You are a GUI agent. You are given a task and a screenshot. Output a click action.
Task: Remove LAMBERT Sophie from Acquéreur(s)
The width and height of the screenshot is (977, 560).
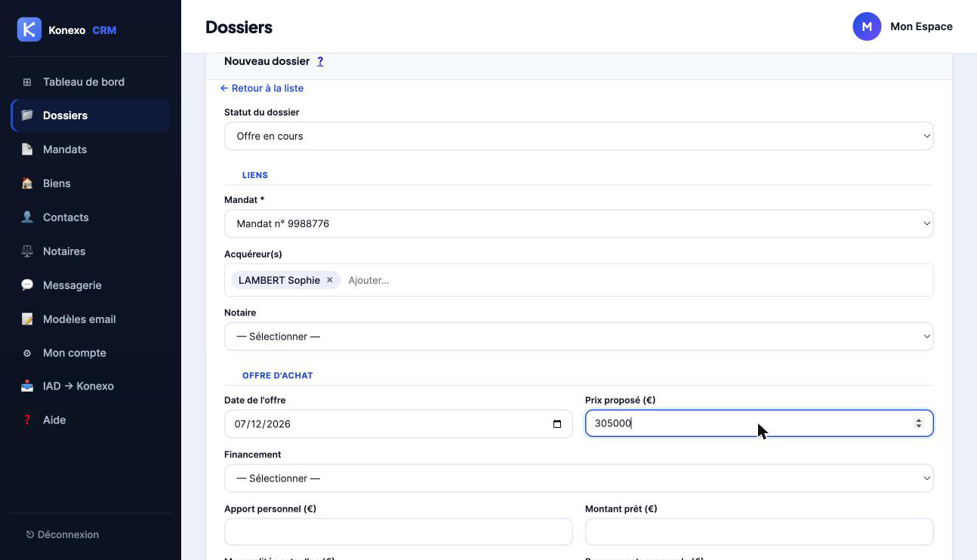(329, 280)
